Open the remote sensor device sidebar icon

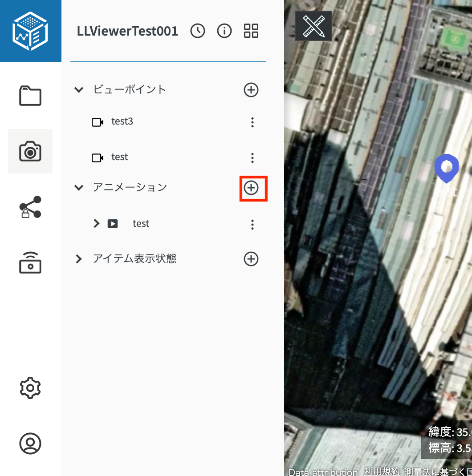coord(30,262)
